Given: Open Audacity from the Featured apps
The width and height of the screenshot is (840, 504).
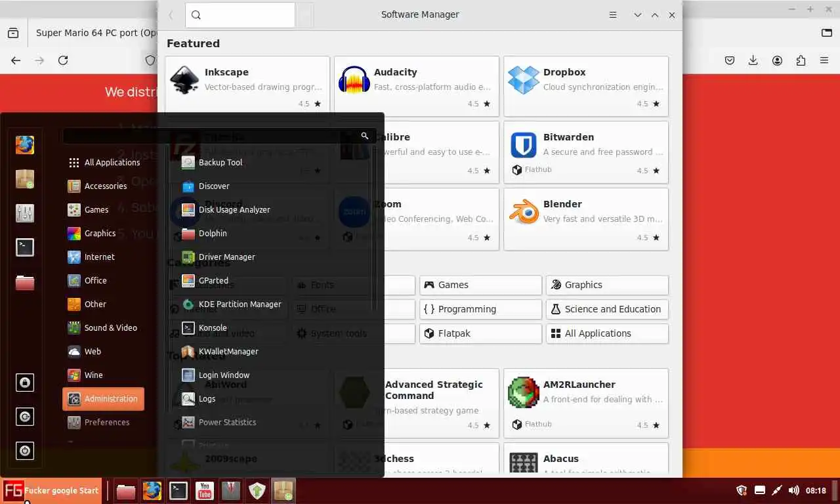Looking at the screenshot, I should [417, 85].
